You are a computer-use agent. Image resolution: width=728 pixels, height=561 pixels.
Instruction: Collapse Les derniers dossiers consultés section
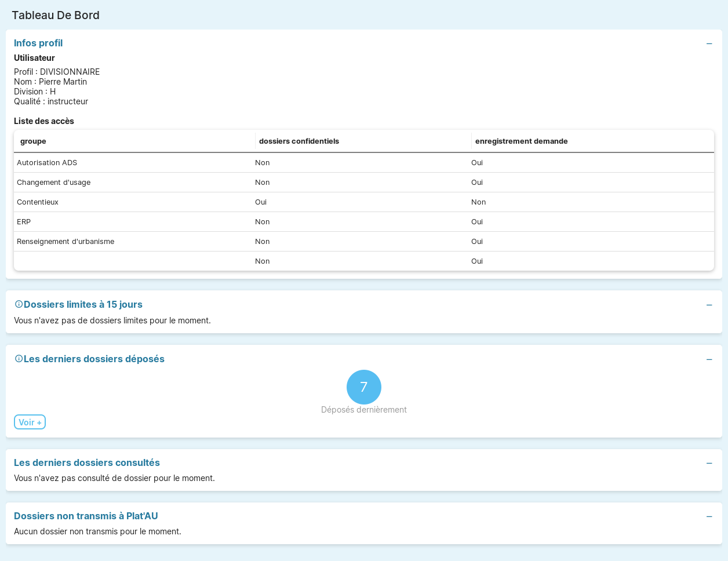click(709, 464)
